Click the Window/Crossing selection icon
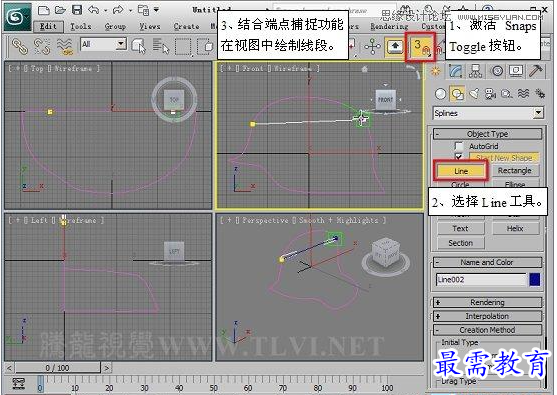 coord(205,47)
